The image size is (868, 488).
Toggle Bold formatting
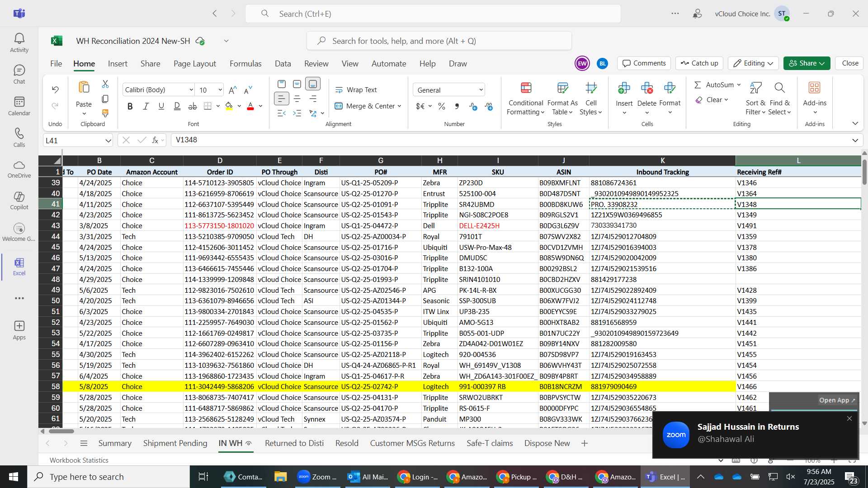(130, 106)
